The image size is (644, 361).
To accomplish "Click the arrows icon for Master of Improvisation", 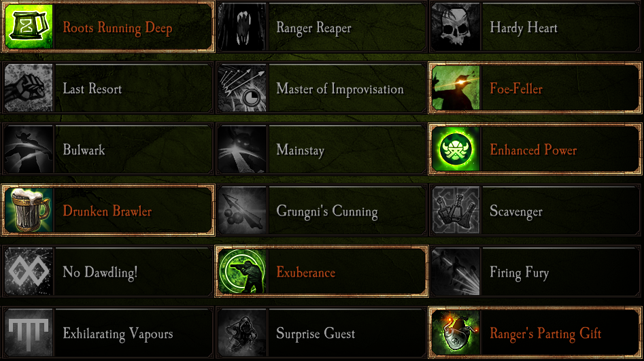I will 242,88.
